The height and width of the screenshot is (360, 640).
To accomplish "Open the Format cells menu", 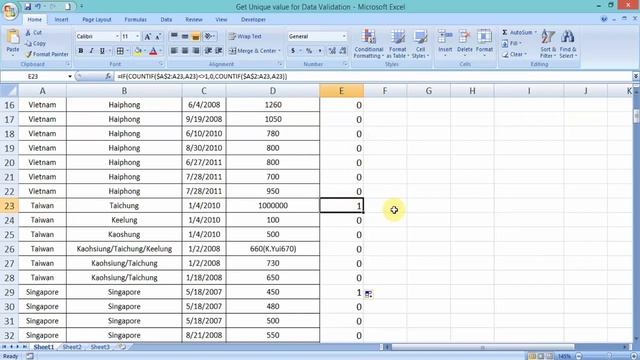I will 484,42.
